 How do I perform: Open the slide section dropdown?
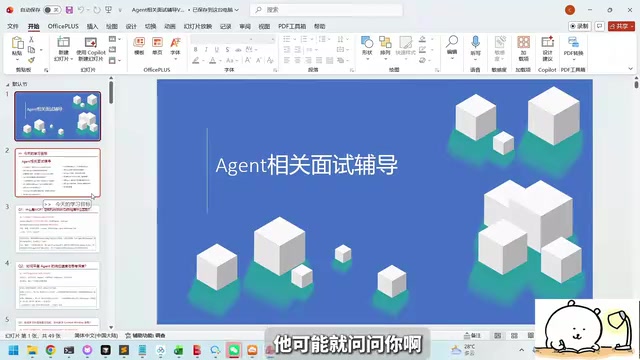coord(115,60)
